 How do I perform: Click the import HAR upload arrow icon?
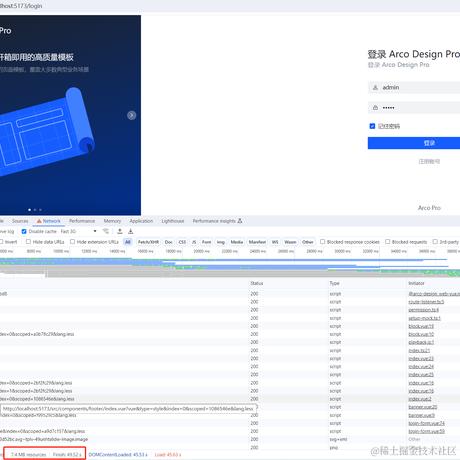tap(120, 231)
